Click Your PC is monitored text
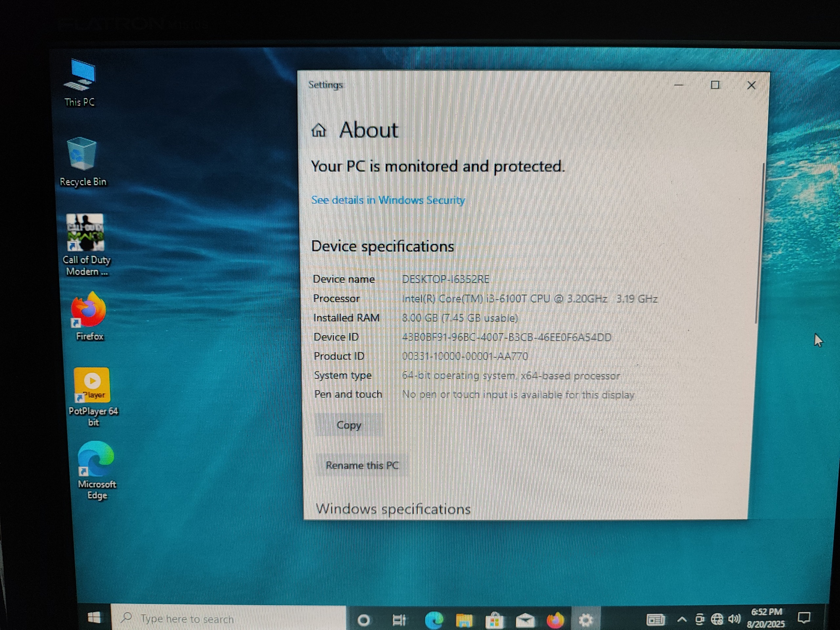The image size is (840, 630). point(438,166)
